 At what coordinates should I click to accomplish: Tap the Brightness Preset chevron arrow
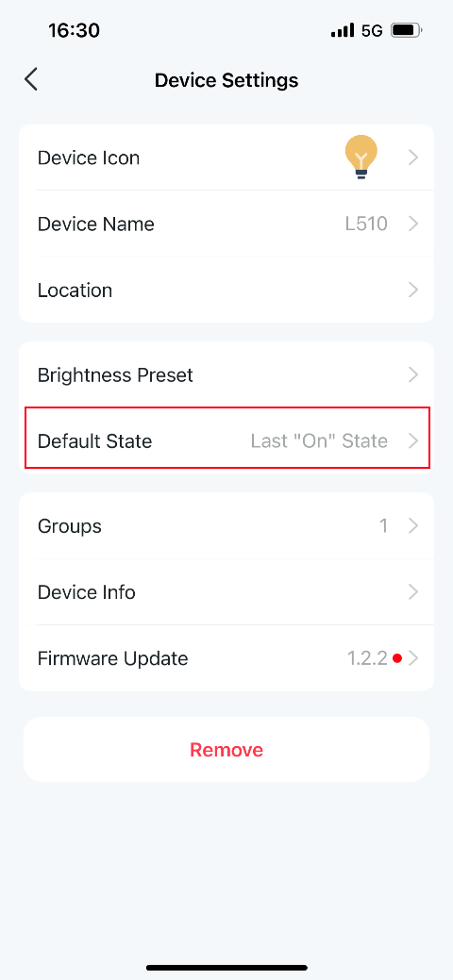[x=413, y=375]
